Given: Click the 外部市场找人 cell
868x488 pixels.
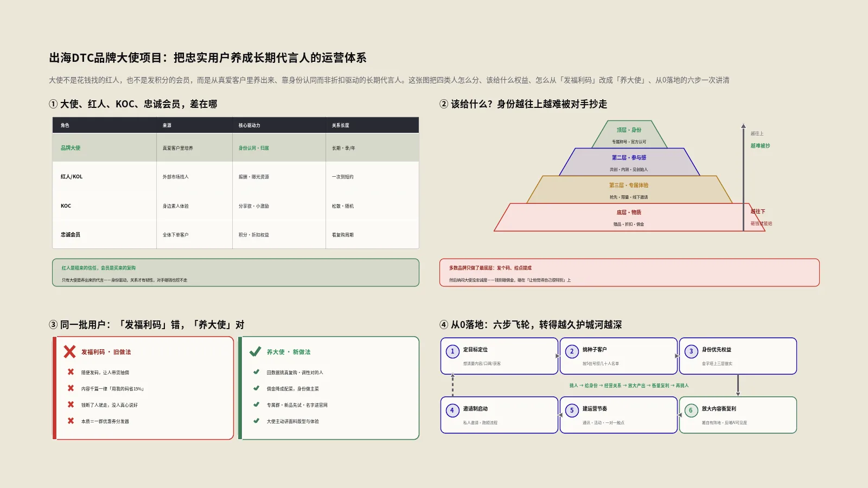Looking at the screenshot, I should (x=195, y=176).
